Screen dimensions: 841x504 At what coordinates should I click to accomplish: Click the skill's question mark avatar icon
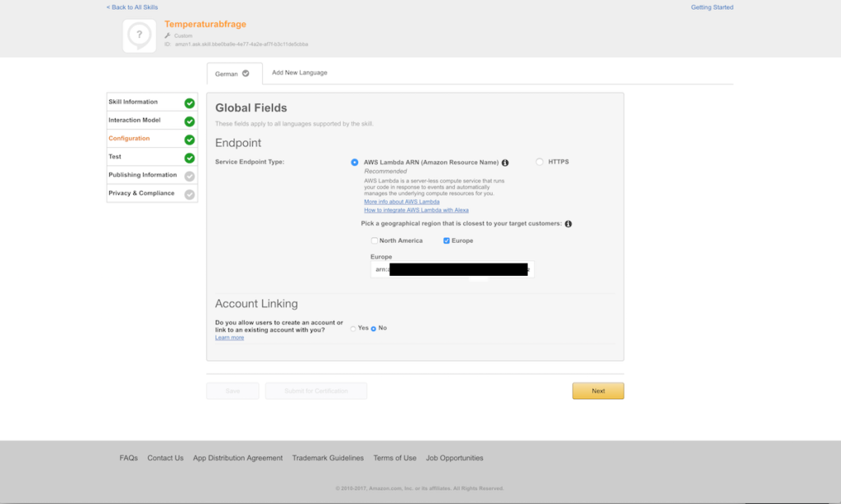(139, 35)
